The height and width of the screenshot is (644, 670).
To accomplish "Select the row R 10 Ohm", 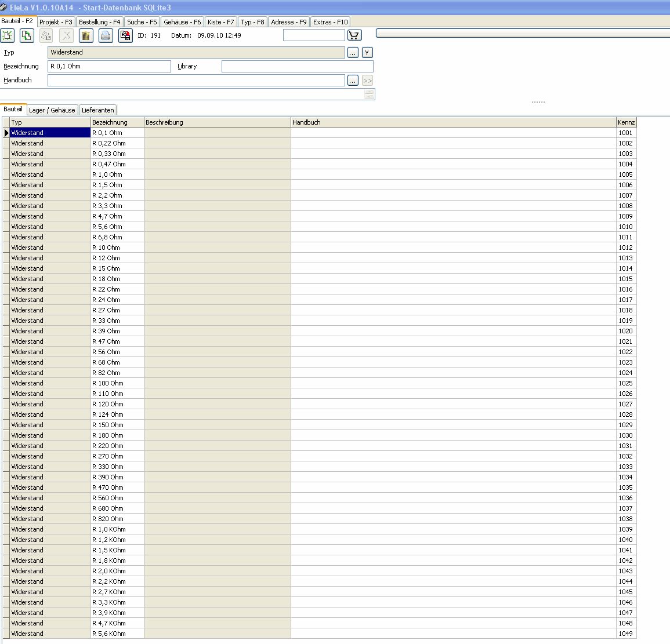I will [320, 248].
